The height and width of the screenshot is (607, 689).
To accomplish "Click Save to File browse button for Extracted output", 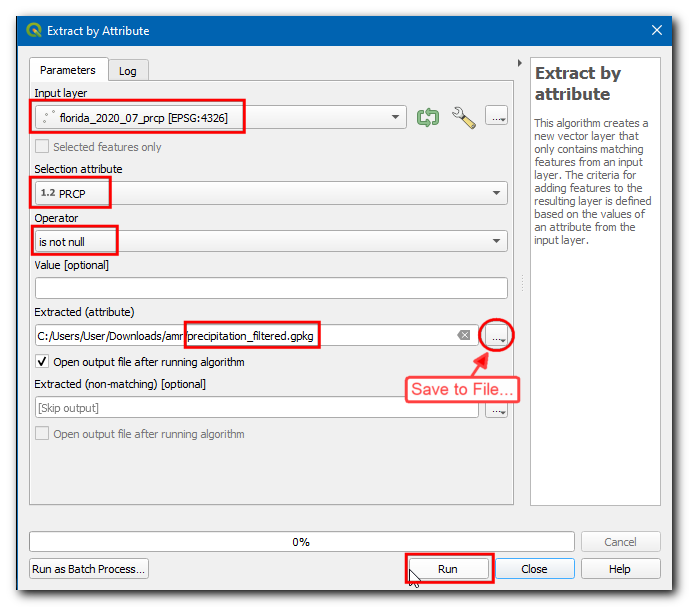I will 497,337.
